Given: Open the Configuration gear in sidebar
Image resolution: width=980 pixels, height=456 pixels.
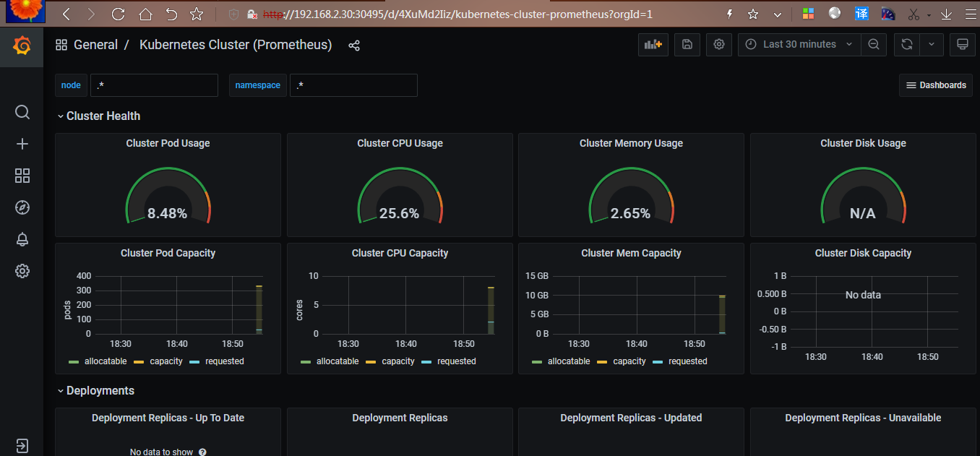Looking at the screenshot, I should point(22,271).
